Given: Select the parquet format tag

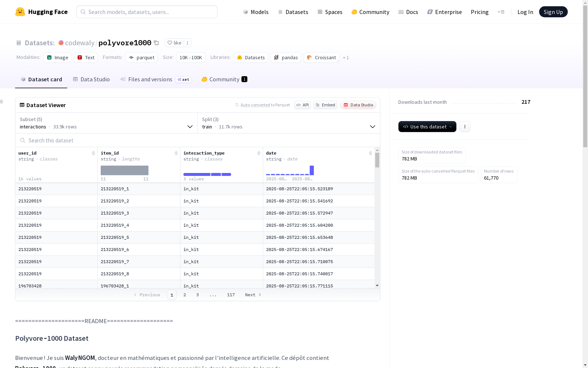Looking at the screenshot, I should pyautogui.click(x=141, y=57).
